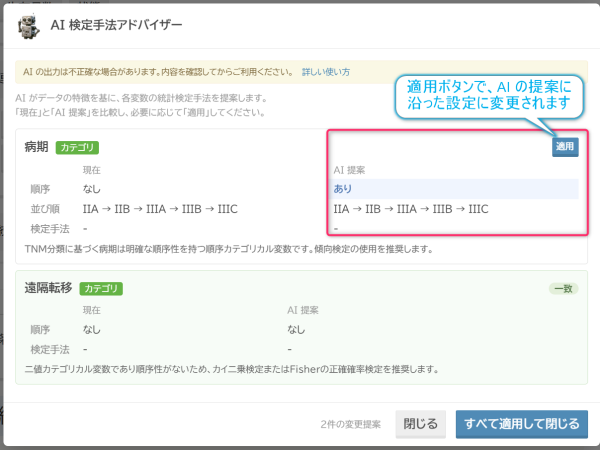Apply AI suggestion for 病期 variable
The image size is (600, 450).
coord(565,147)
